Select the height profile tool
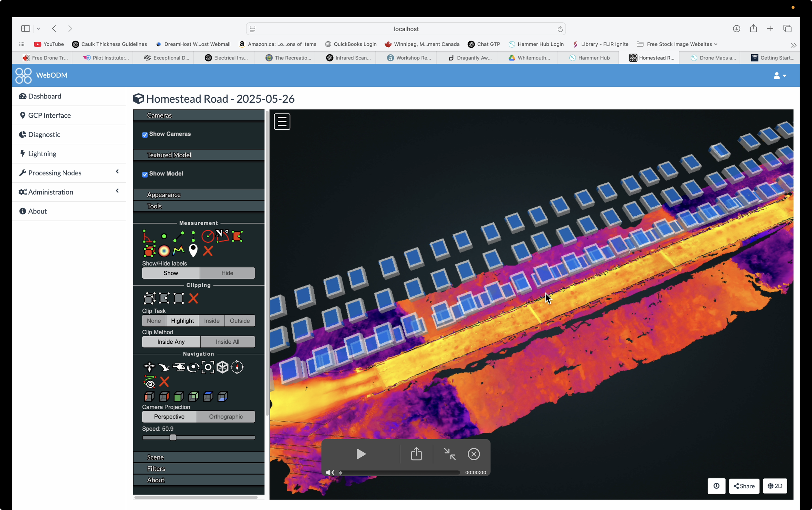Viewport: 812px width, 510px height. click(x=178, y=251)
